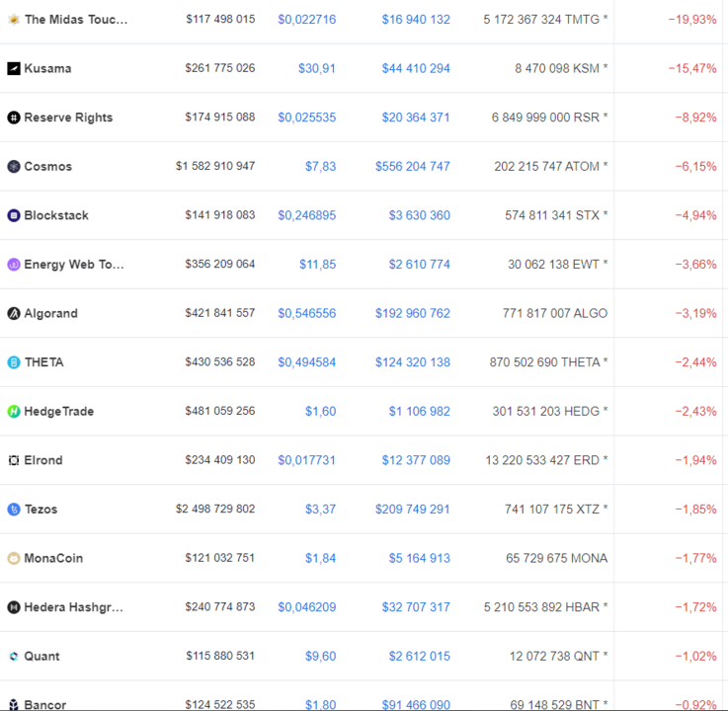Click Tezos price $3,37
Image resolution: width=728 pixels, height=711 pixels.
pos(320,510)
